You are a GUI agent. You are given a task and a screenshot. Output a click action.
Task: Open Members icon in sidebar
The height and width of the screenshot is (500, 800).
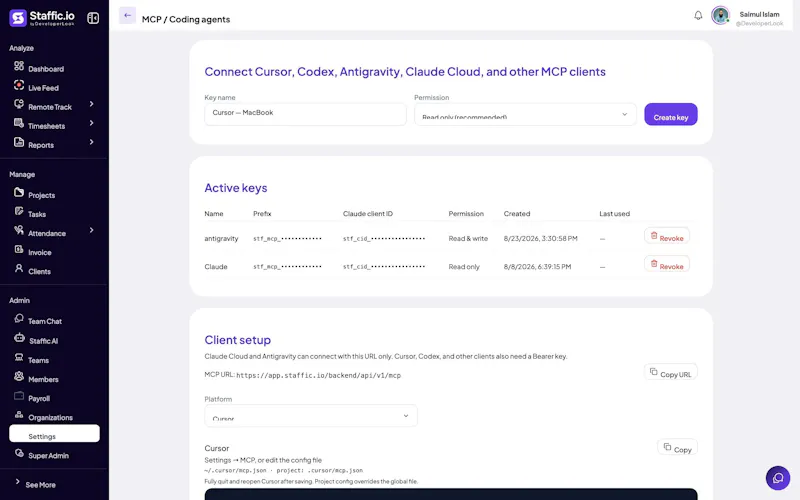(x=19, y=376)
